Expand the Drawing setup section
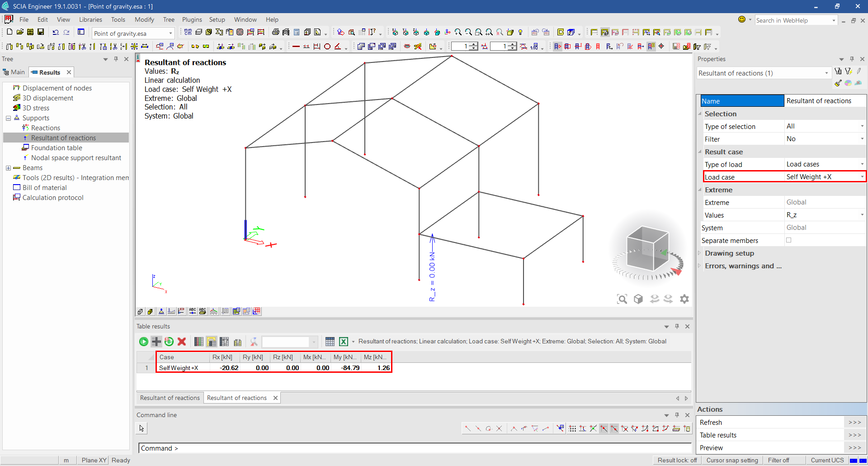The width and height of the screenshot is (868, 466). (x=700, y=253)
